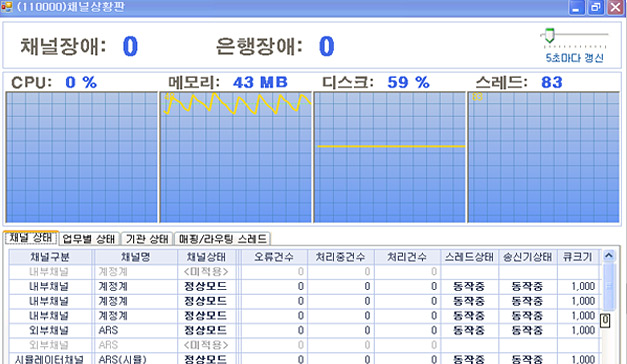The image size is (627, 364).
Task: Click the 처리중건수 column header
Action: [x=340, y=257]
